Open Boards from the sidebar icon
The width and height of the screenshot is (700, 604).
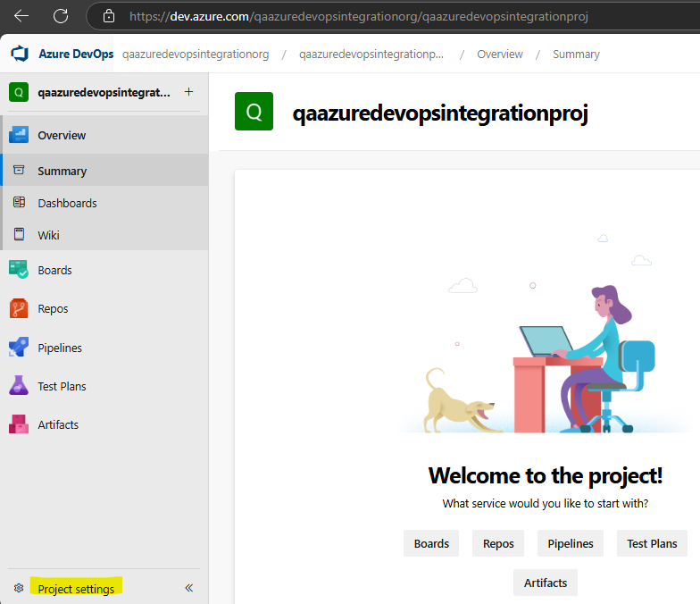pyautogui.click(x=19, y=270)
